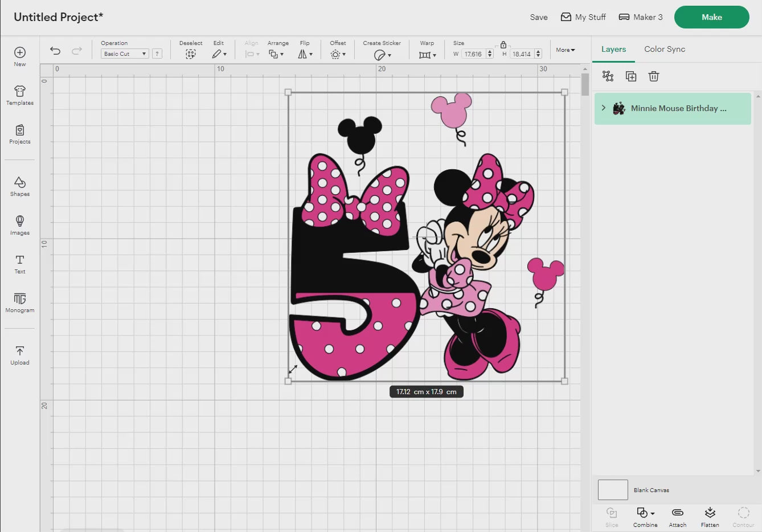
Task: Click the Untitled Project title
Action: coord(58,17)
